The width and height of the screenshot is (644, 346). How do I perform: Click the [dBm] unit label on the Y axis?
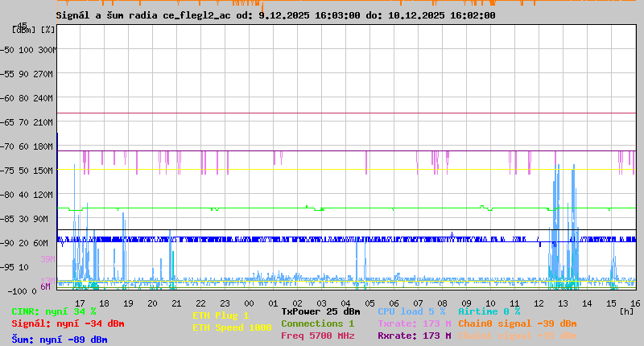tap(24, 30)
